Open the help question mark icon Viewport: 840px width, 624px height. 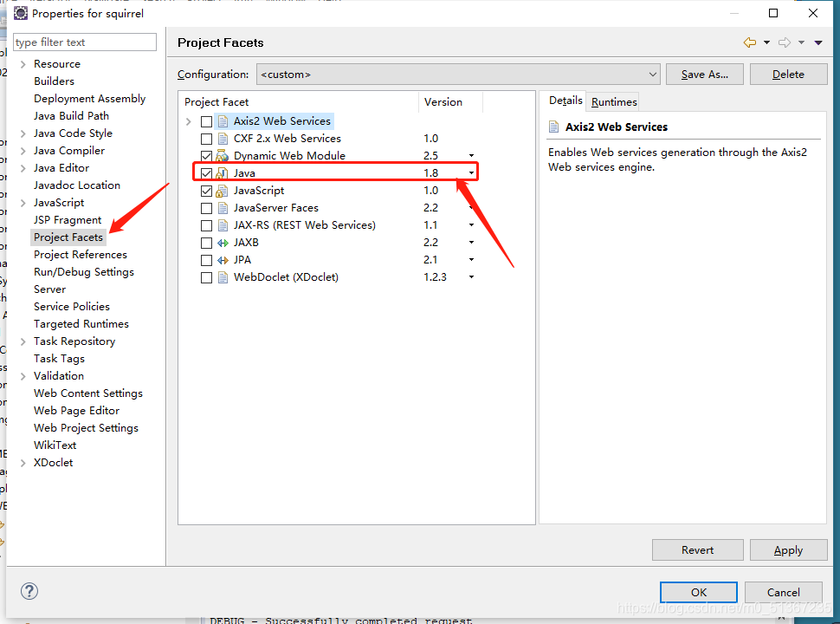tap(29, 591)
